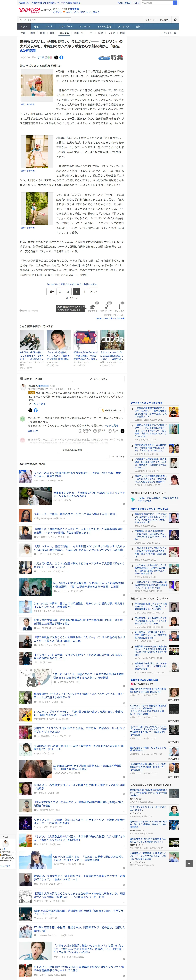Viewport: 196px width, 980px height.
Task: Click the 記事に関する報告 report link
Action: coord(29,310)
